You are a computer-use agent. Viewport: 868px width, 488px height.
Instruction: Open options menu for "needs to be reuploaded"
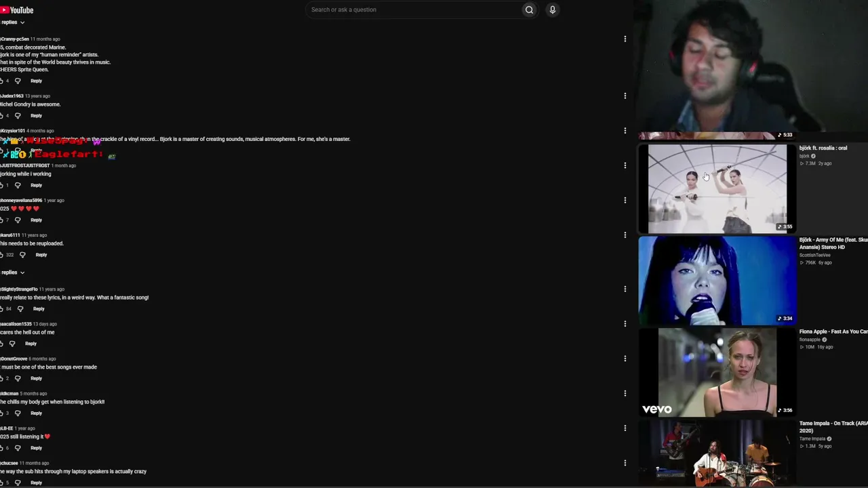pyautogui.click(x=625, y=235)
